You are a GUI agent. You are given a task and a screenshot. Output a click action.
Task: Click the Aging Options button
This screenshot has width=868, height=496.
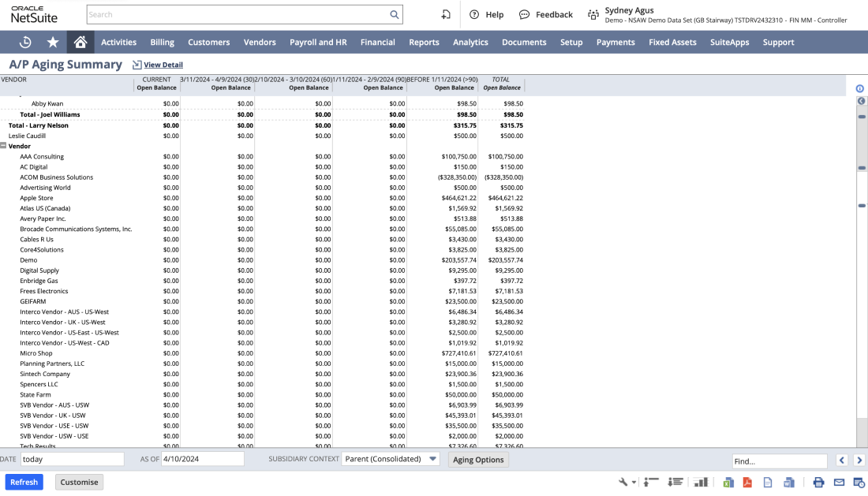(478, 460)
